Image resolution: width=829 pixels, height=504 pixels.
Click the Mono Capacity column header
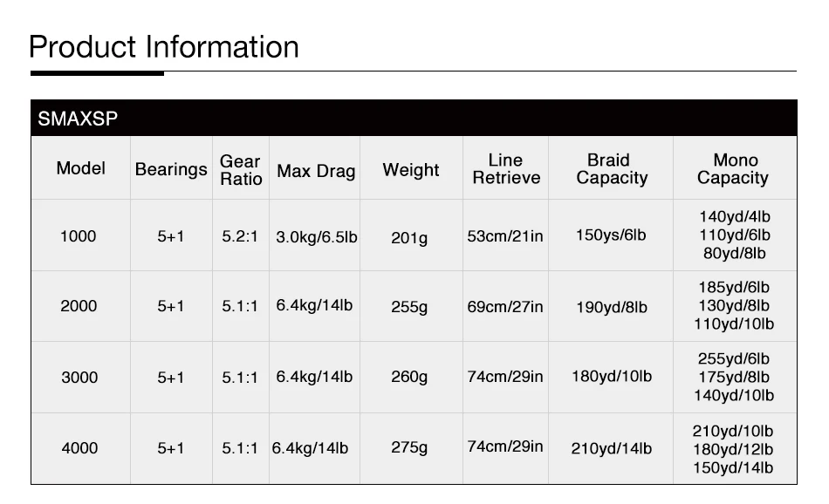tap(735, 168)
